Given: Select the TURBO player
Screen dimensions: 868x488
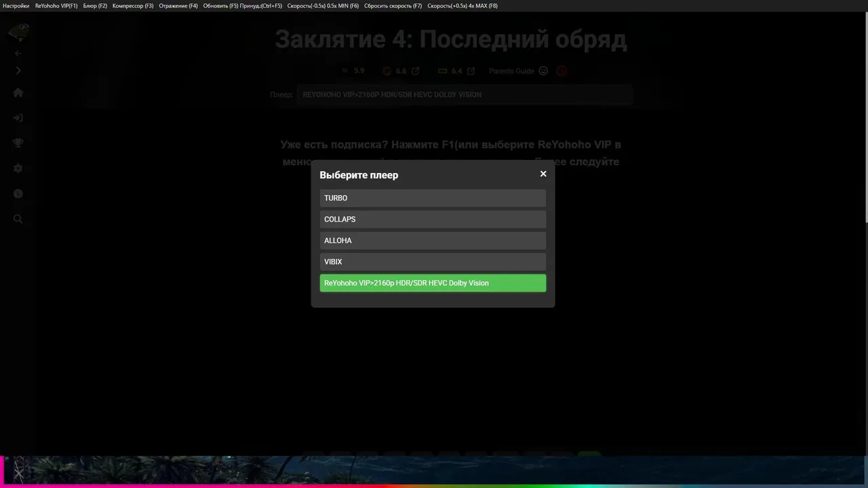Looking at the screenshot, I should click(433, 198).
